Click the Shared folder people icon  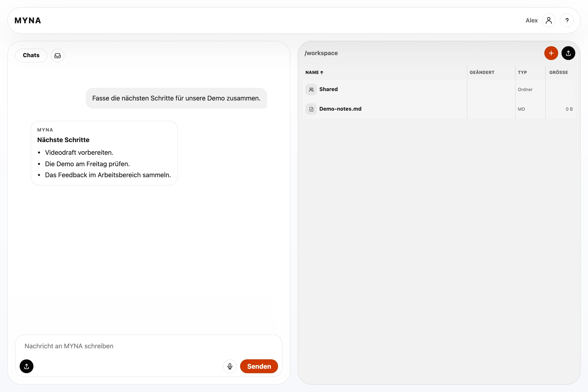click(311, 89)
